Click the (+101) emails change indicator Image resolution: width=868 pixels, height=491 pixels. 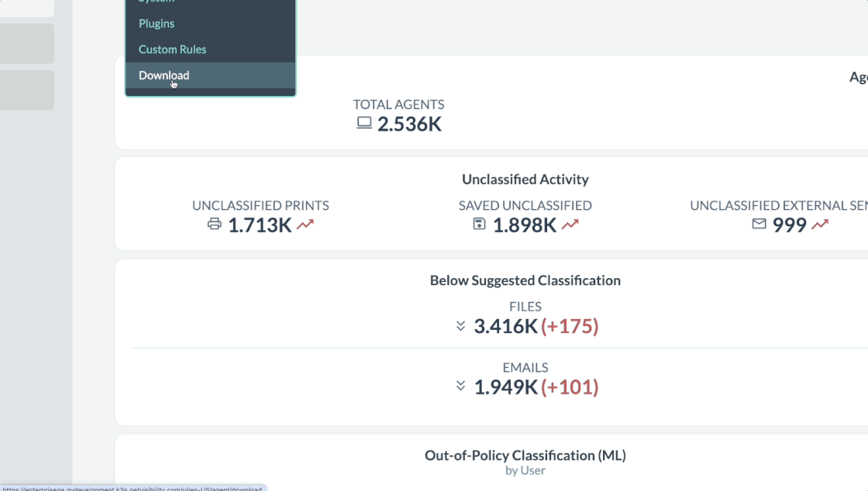(x=570, y=386)
